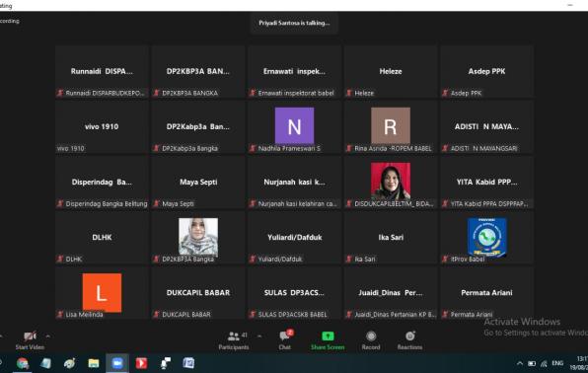Click the DISDUKCAPILBELTIM profile photo
This screenshot has height=373, width=588.
point(391,181)
